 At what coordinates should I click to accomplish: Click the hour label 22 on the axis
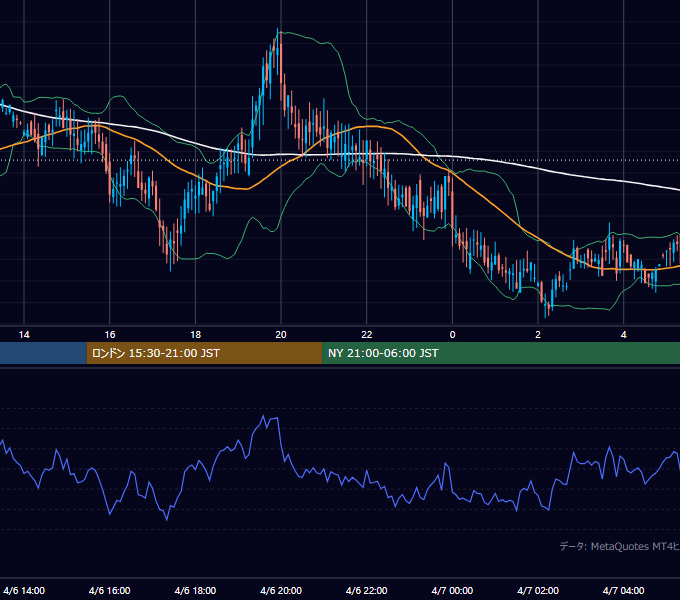click(x=367, y=335)
